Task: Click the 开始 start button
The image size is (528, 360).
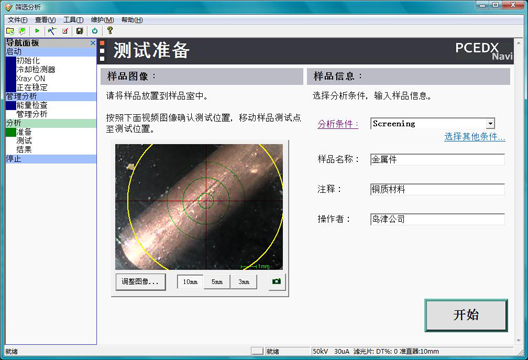Action: pyautogui.click(x=466, y=315)
